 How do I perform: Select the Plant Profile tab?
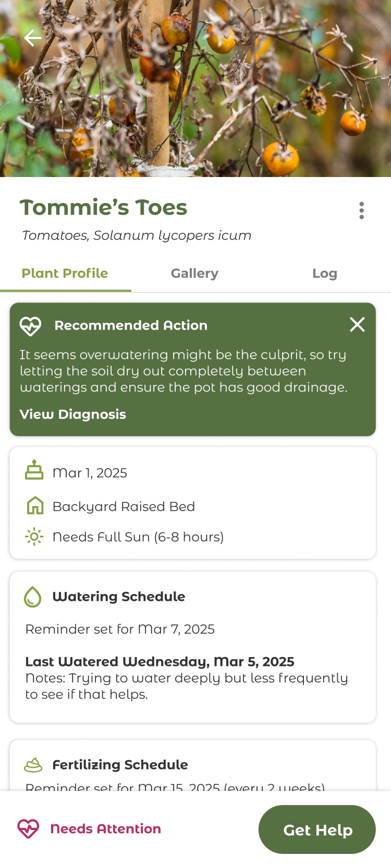point(65,273)
